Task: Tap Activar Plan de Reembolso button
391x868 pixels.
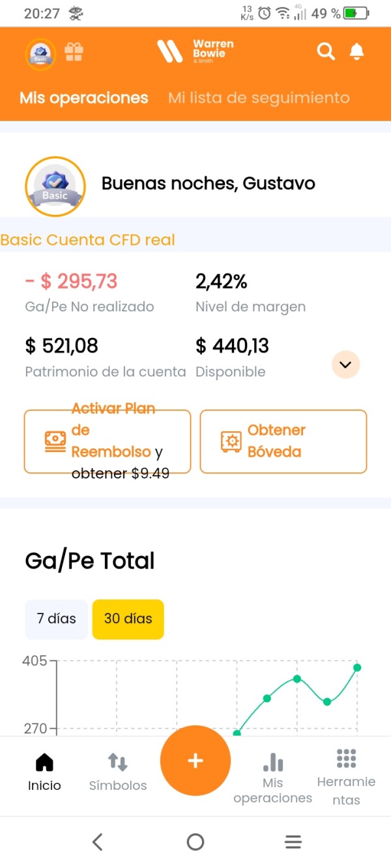Action: point(108,441)
